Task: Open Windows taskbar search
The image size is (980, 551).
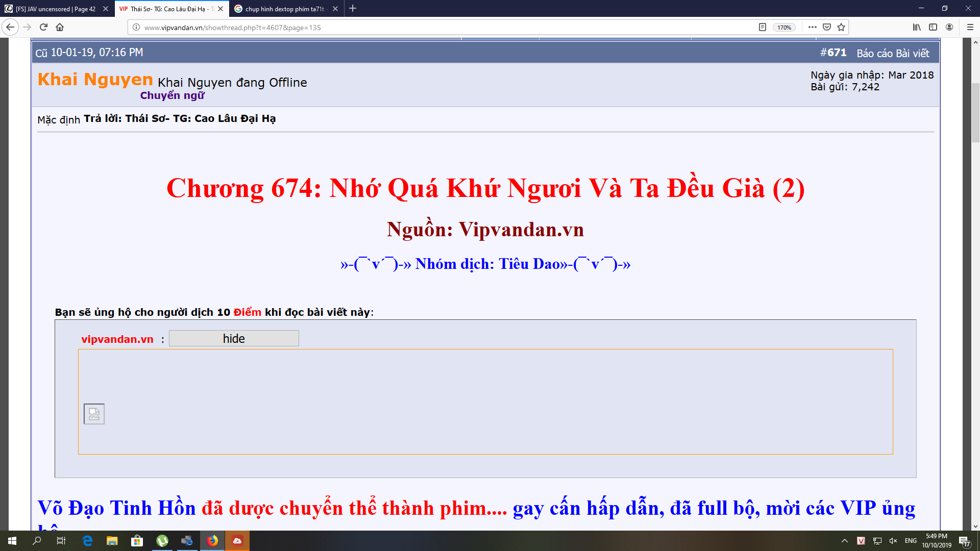Action: (x=37, y=541)
